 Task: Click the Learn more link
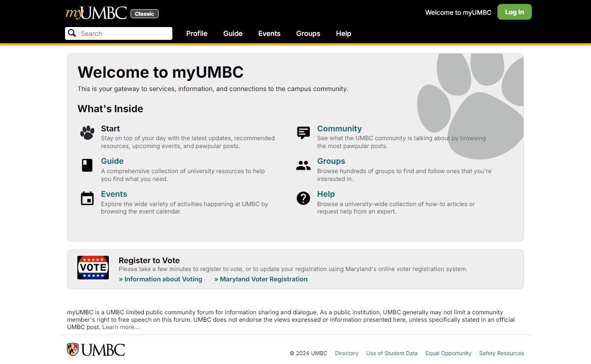(121, 327)
